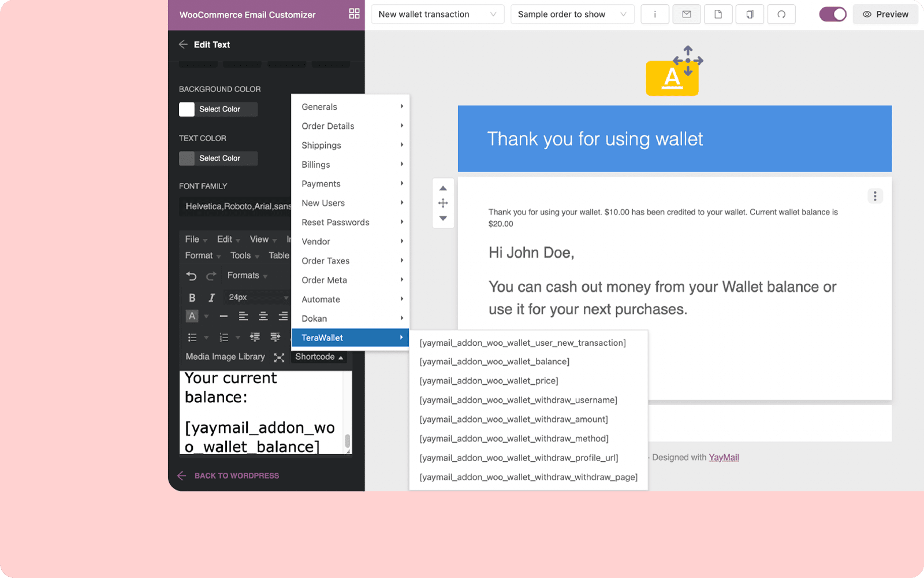Image resolution: width=924 pixels, height=578 pixels.
Task: Open the templates grid icon
Action: 354,14
